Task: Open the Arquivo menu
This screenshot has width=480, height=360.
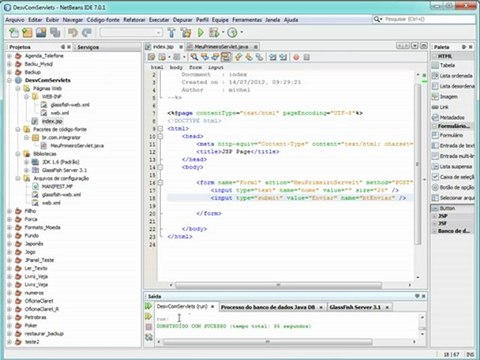Action: (x=15, y=20)
